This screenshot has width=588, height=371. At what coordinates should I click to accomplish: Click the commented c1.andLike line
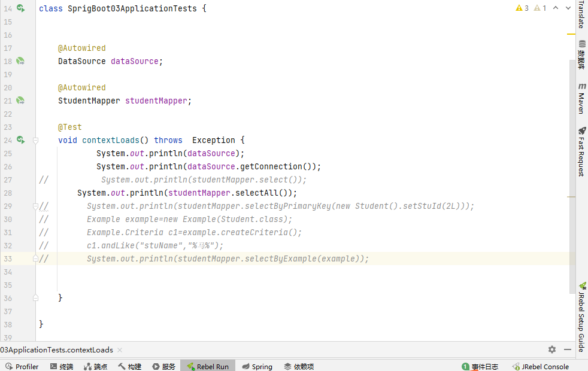tap(155, 245)
